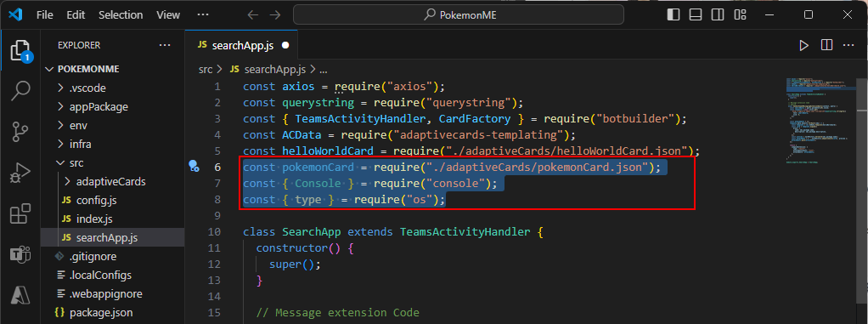Open the Teams Toolkit icon
The image size is (868, 324).
pyautogui.click(x=20, y=255)
